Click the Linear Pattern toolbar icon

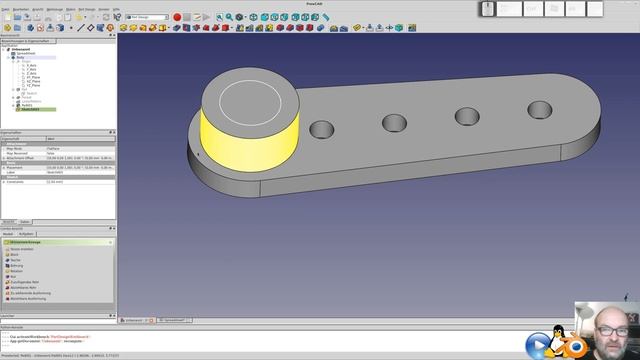coord(249,28)
